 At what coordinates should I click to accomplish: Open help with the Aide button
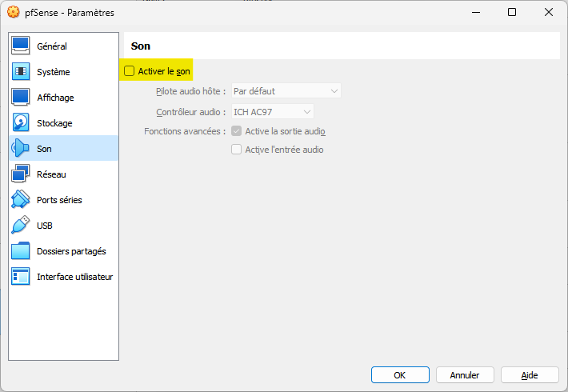[530, 375]
